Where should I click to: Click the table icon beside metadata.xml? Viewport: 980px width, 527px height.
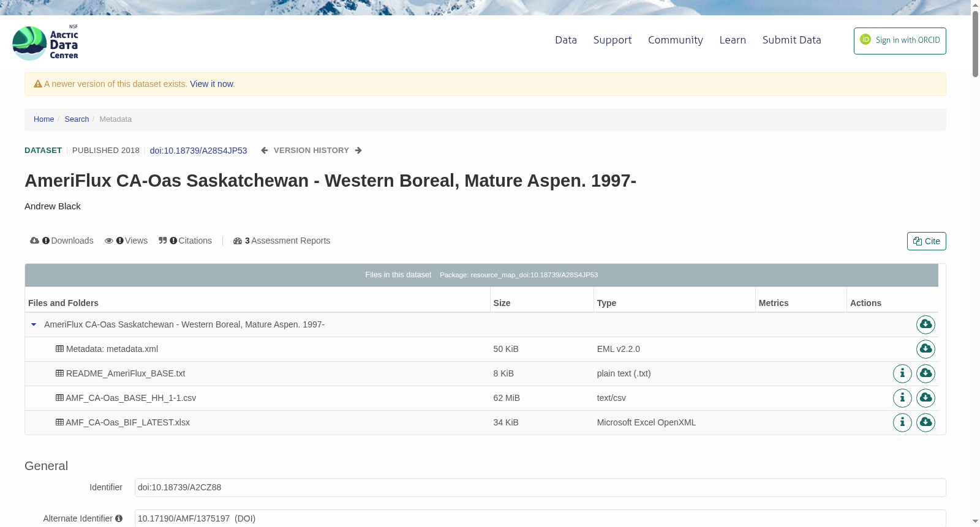59,349
